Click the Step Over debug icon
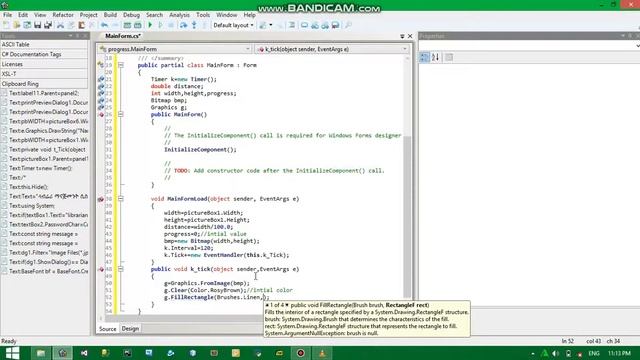This screenshot has height=360, width=640. 184,25
